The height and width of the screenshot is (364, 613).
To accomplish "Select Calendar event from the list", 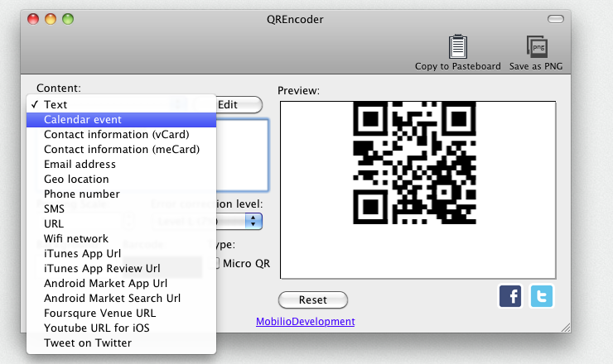I will (x=121, y=119).
